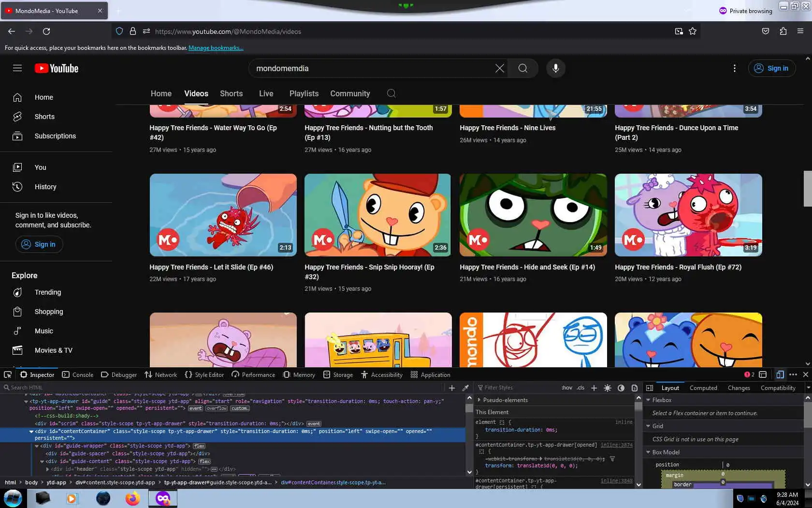Open Happy Tree Friends Nine Lives title
812x508 pixels.
pyautogui.click(x=507, y=128)
